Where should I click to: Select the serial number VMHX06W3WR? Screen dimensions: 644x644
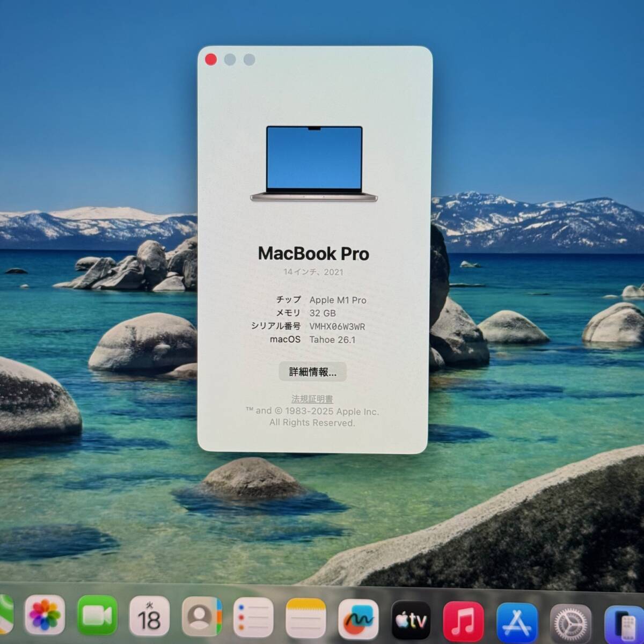(x=337, y=326)
